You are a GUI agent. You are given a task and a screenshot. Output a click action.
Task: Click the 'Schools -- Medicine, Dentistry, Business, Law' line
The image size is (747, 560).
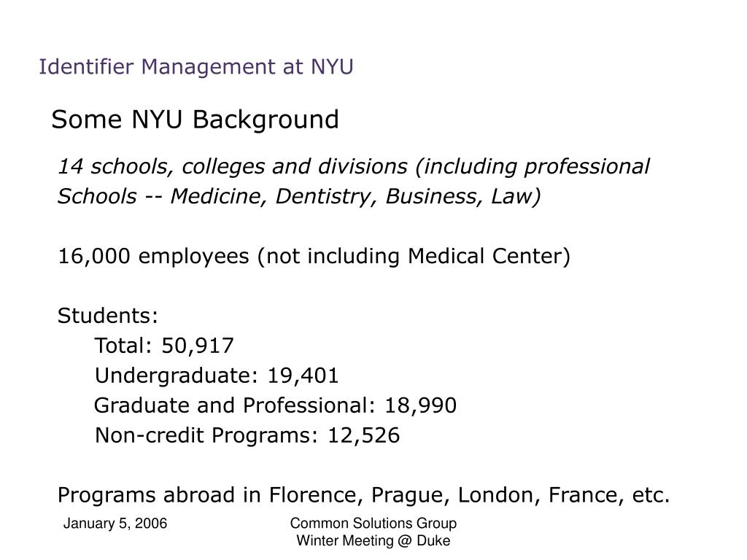pos(299,197)
